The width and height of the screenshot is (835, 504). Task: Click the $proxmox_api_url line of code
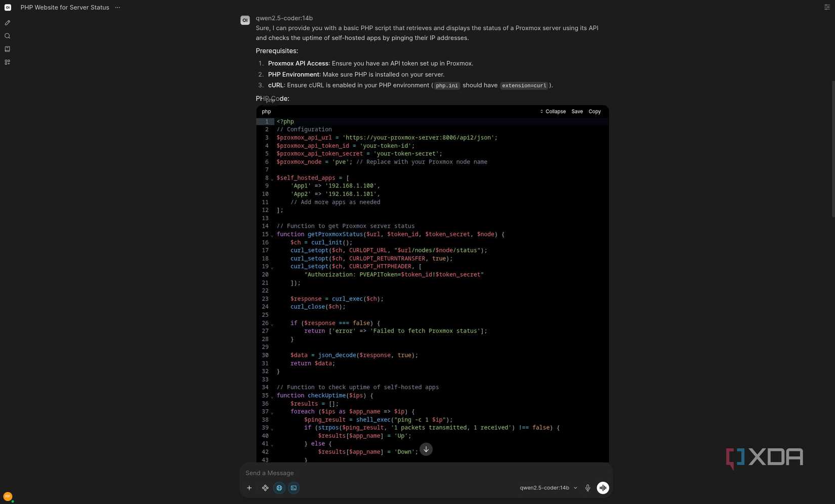click(x=387, y=138)
